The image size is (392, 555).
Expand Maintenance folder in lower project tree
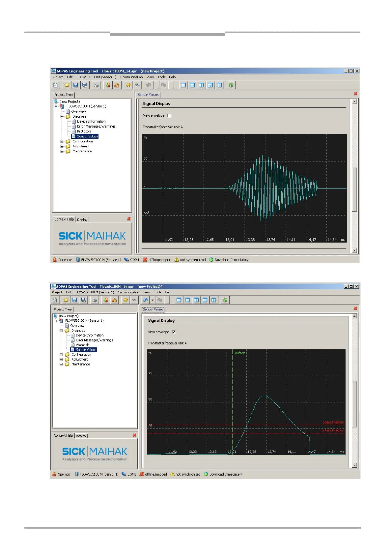(x=61, y=365)
